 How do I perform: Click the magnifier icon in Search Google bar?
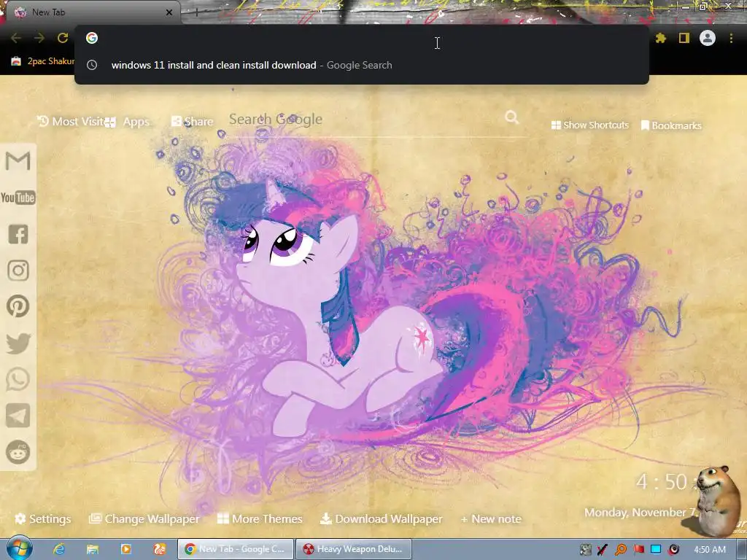(511, 117)
